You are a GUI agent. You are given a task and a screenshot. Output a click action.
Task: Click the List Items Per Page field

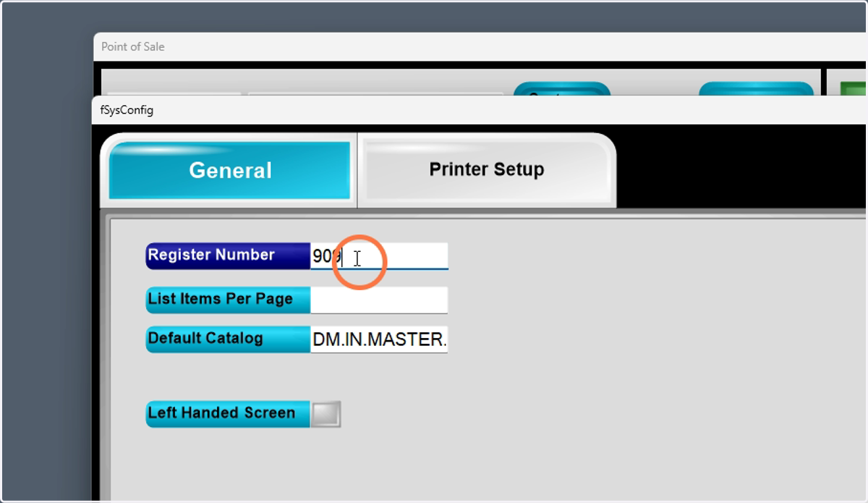pos(379,300)
